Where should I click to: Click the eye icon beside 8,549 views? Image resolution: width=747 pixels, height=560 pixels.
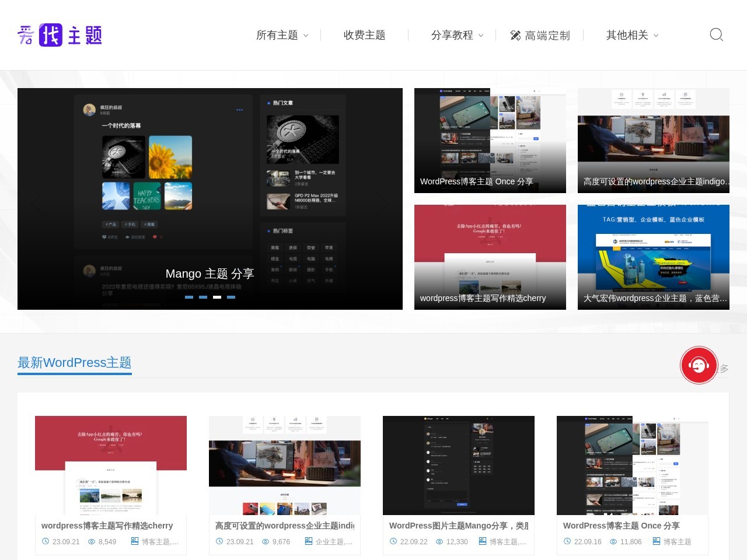coord(92,541)
